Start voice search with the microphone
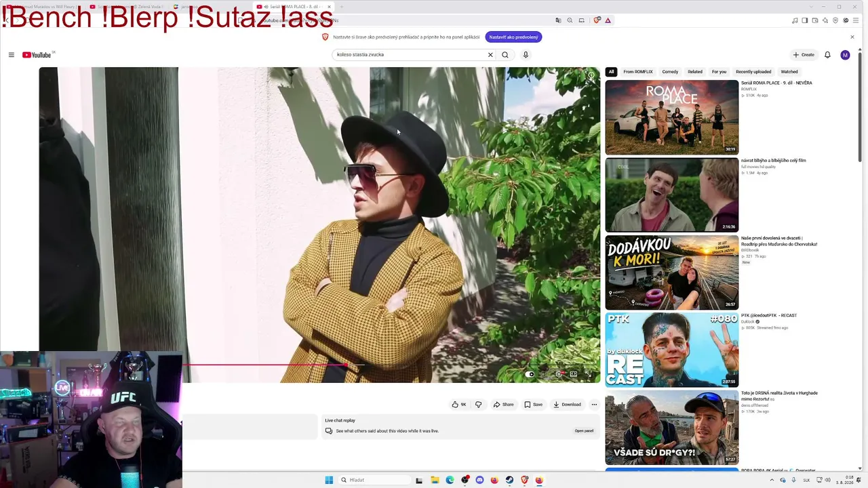The height and width of the screenshot is (488, 868). pos(526,55)
